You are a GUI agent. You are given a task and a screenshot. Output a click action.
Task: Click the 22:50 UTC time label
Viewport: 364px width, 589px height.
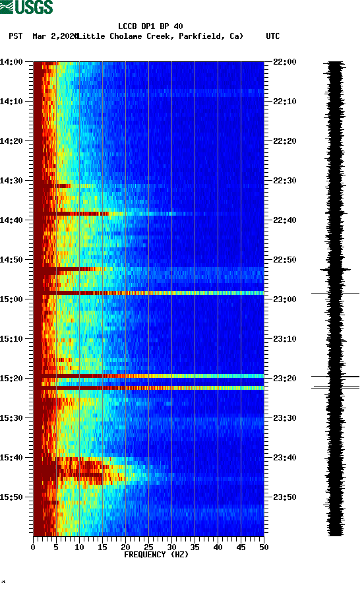[x=285, y=260]
